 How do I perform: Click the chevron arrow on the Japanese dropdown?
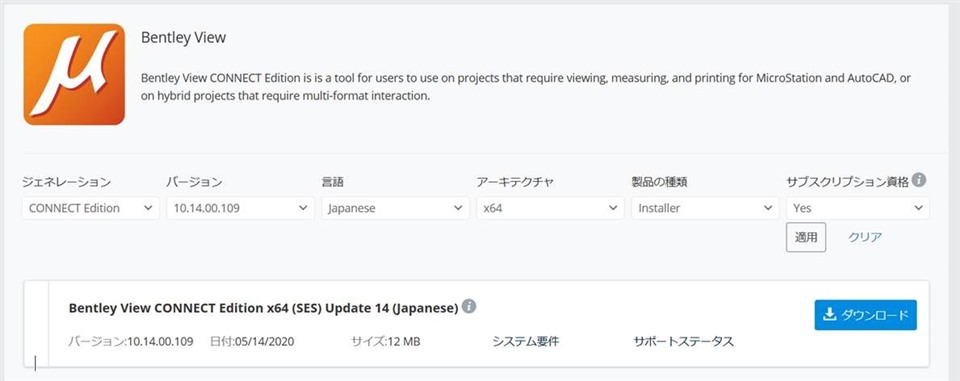coord(458,208)
